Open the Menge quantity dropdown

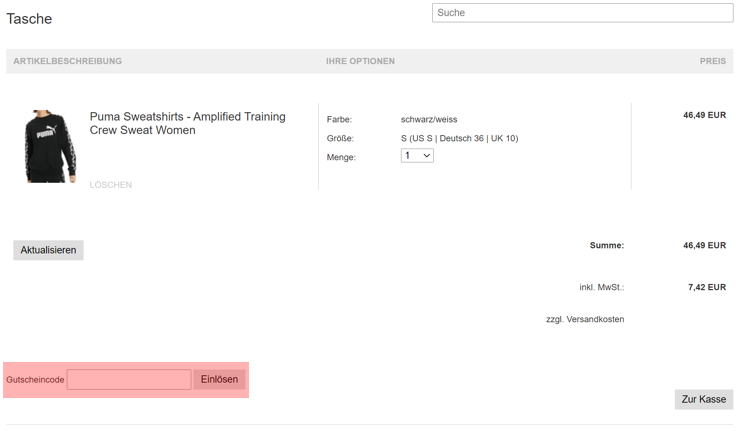point(417,156)
